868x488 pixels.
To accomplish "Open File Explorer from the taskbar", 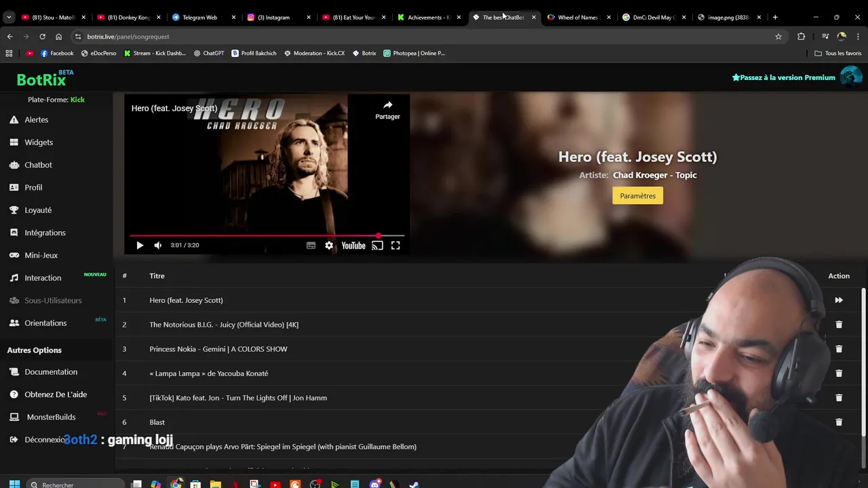I will pos(216,485).
